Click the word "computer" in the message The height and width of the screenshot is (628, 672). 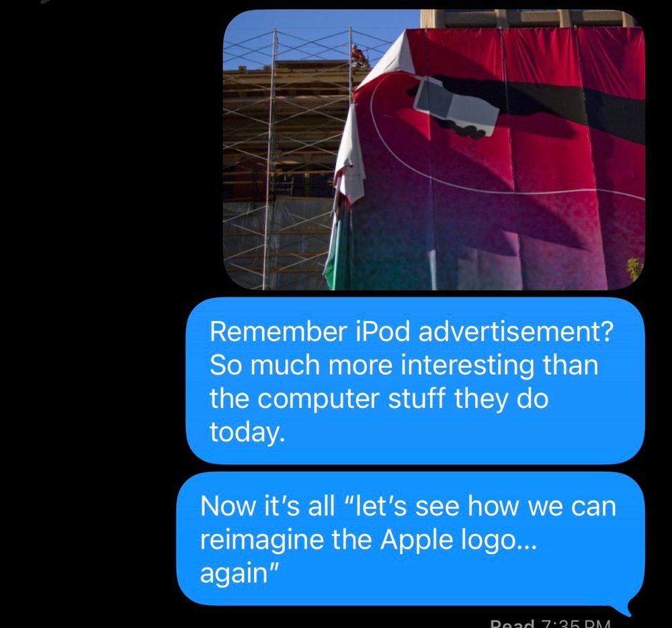319,399
